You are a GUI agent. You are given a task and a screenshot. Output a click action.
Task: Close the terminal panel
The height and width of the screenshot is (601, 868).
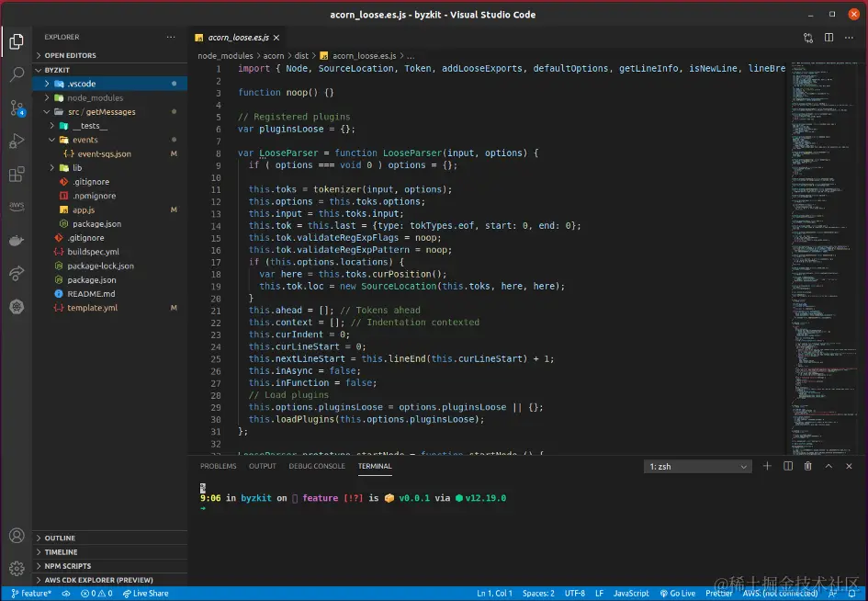pos(850,466)
